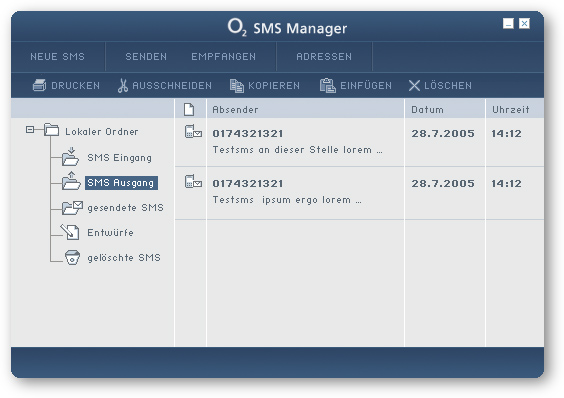Click message preview 'Testsms an dieser Stelle lorem'
Image resolution: width=564 pixels, height=398 pixels.
coord(297,150)
